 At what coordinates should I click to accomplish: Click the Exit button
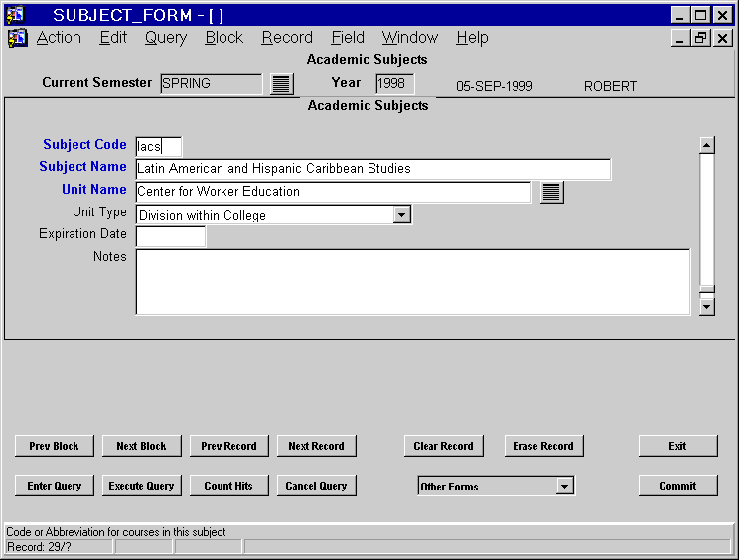tap(677, 446)
